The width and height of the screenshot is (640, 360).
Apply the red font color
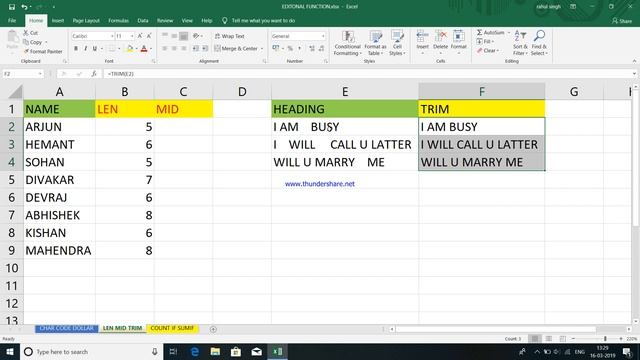(144, 49)
